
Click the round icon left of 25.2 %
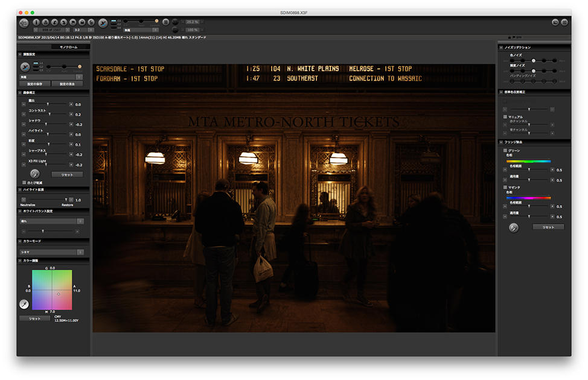click(x=175, y=22)
